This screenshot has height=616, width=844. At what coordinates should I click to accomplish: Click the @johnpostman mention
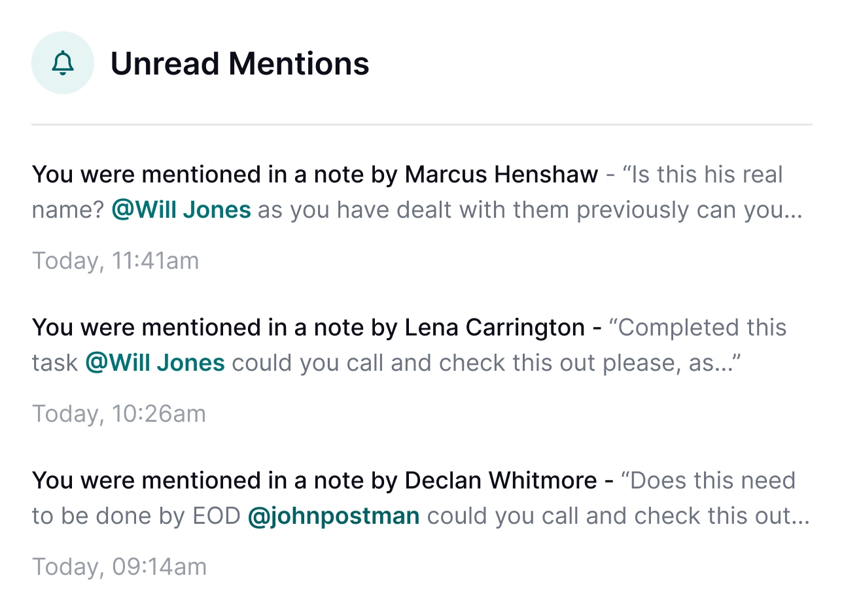(334, 516)
